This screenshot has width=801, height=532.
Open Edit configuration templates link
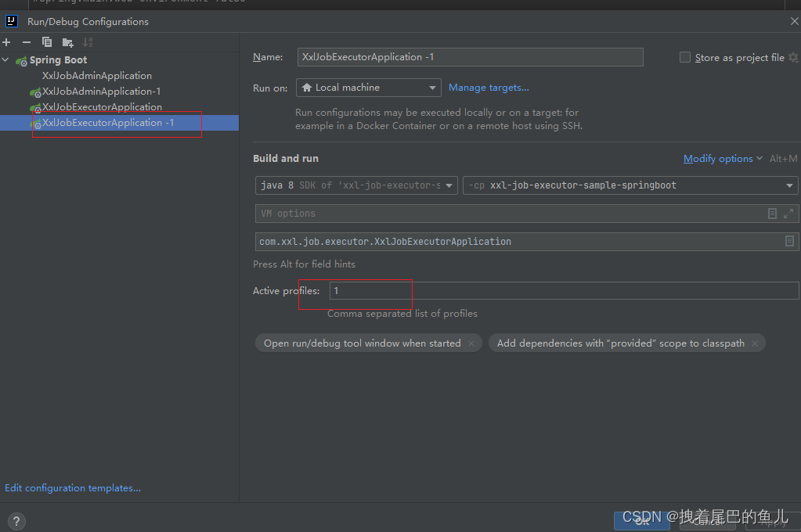73,487
